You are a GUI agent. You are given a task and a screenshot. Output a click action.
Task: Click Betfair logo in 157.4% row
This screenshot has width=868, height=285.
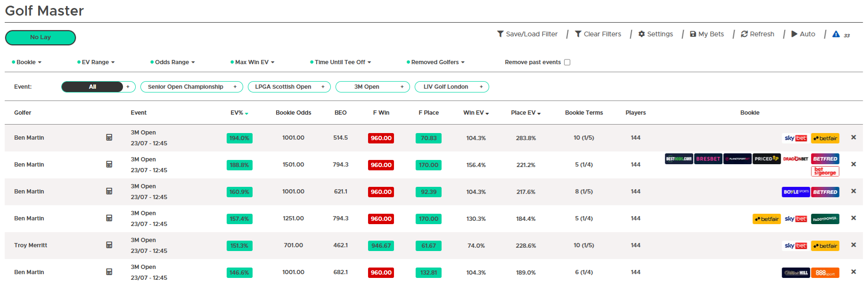(x=767, y=219)
